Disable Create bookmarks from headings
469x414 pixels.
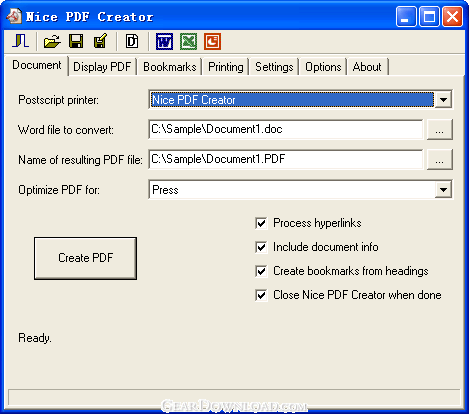pyautogui.click(x=261, y=271)
